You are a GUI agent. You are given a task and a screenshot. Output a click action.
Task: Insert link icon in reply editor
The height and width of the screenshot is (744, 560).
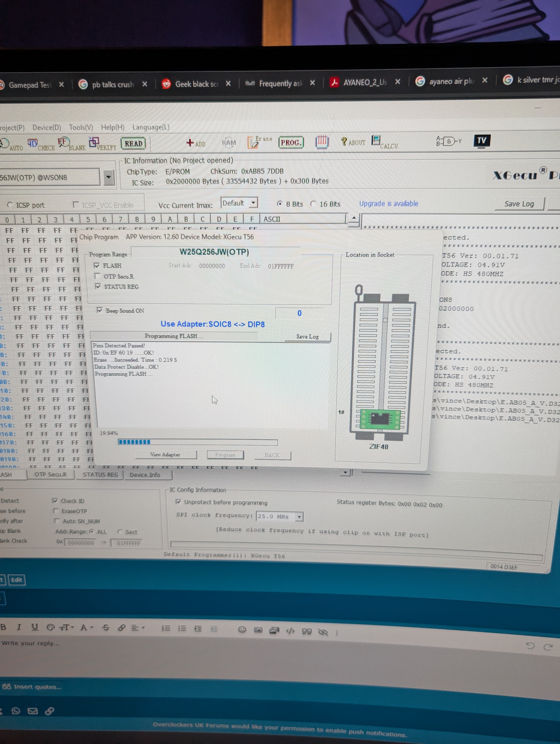point(122,628)
